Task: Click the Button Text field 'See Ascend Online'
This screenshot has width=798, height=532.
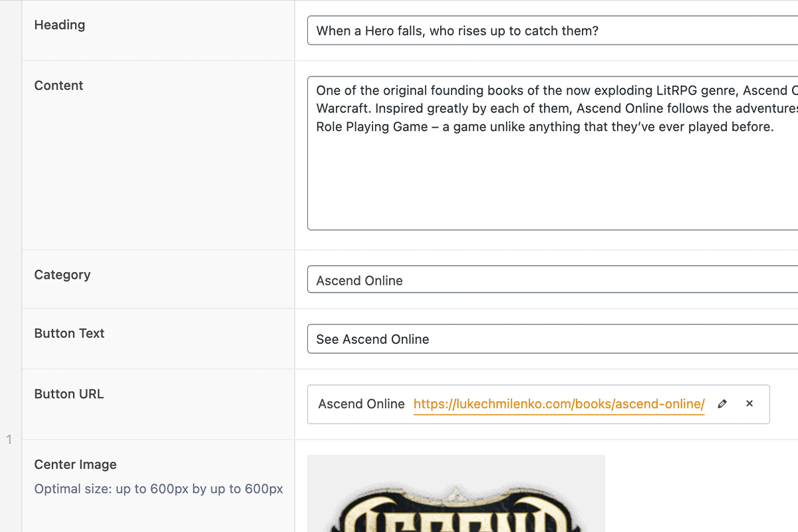Action: click(x=552, y=339)
